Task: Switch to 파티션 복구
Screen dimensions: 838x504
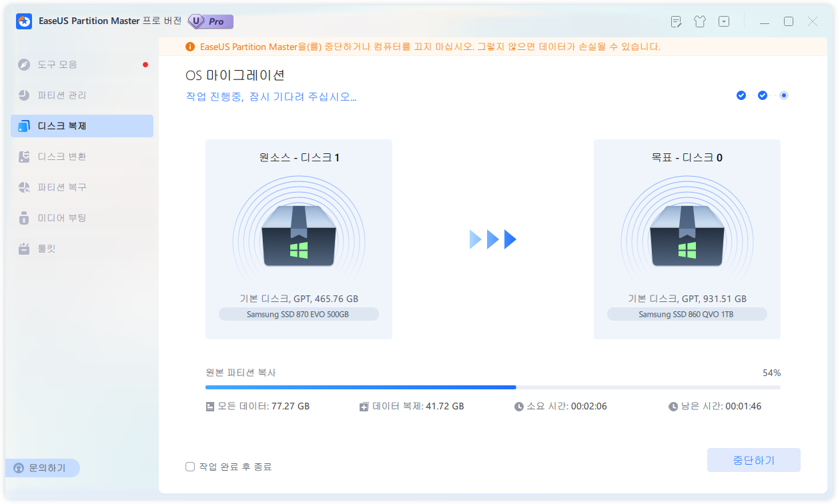Action: pos(82,187)
